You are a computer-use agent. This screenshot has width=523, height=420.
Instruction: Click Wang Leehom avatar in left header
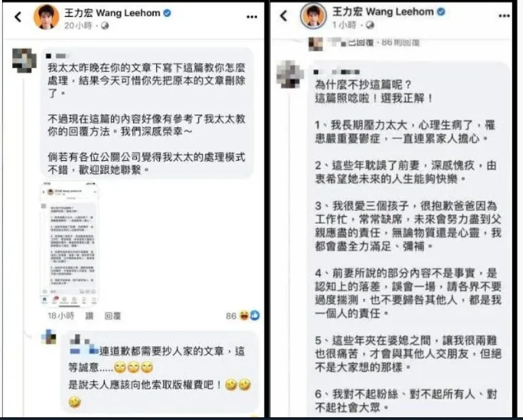tap(46, 17)
